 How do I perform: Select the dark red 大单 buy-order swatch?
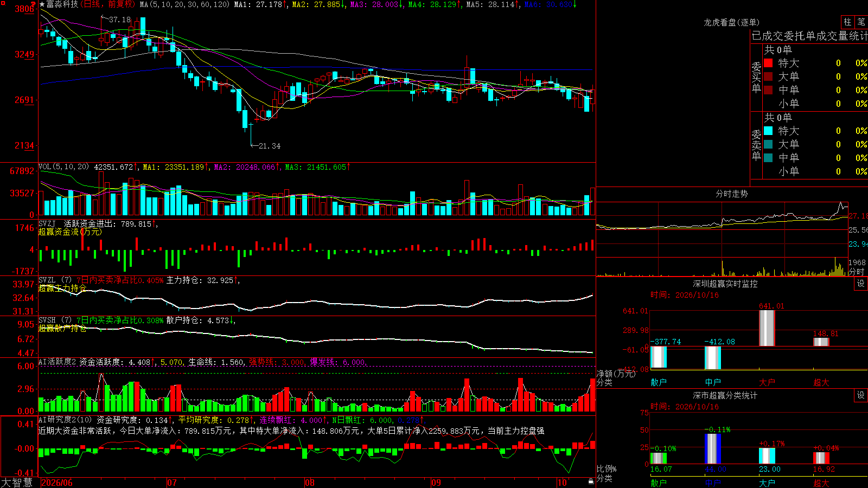[x=768, y=76]
